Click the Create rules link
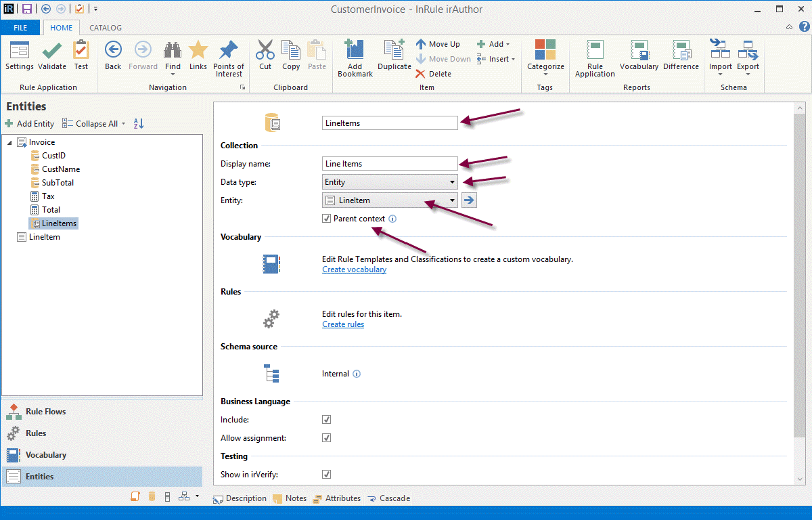The width and height of the screenshot is (812, 520). pyautogui.click(x=343, y=324)
